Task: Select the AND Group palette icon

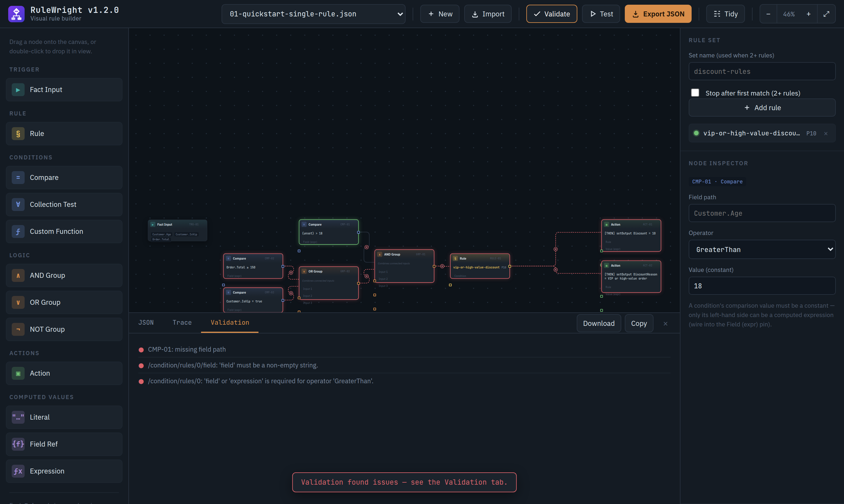Action: (x=18, y=275)
